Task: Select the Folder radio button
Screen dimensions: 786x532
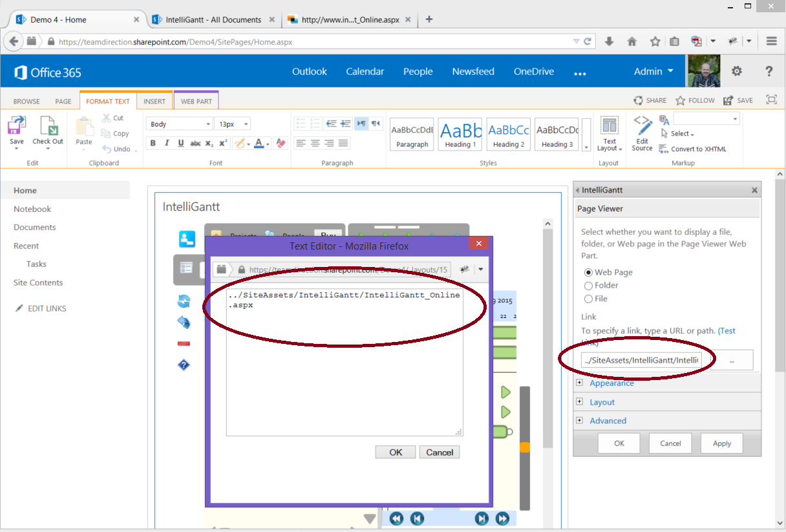Action: (588, 286)
